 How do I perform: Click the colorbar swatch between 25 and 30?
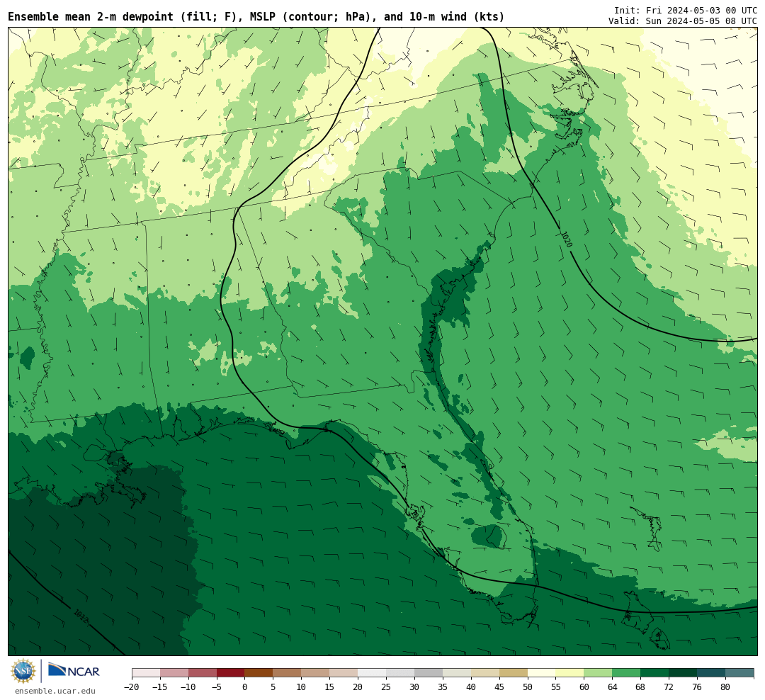400,673
